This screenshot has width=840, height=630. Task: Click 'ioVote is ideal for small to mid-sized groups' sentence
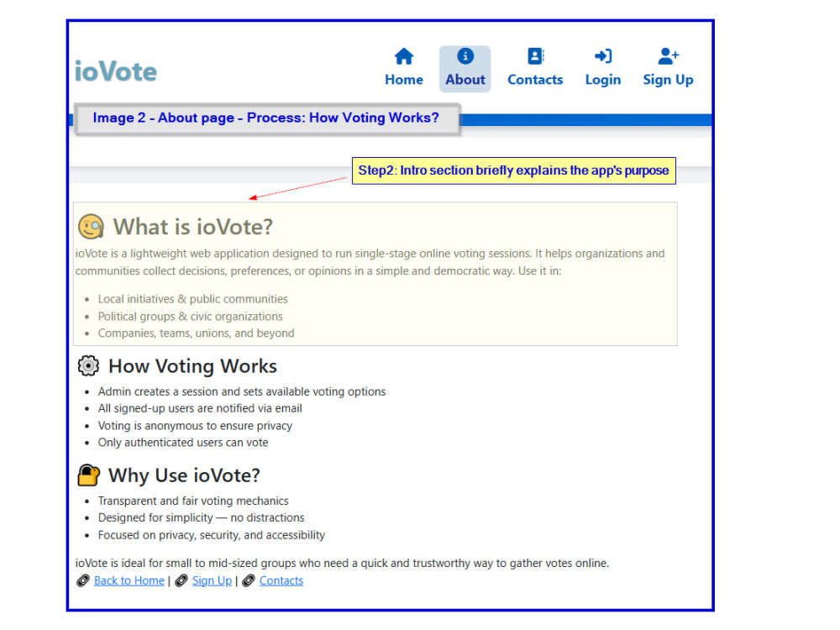click(x=342, y=563)
